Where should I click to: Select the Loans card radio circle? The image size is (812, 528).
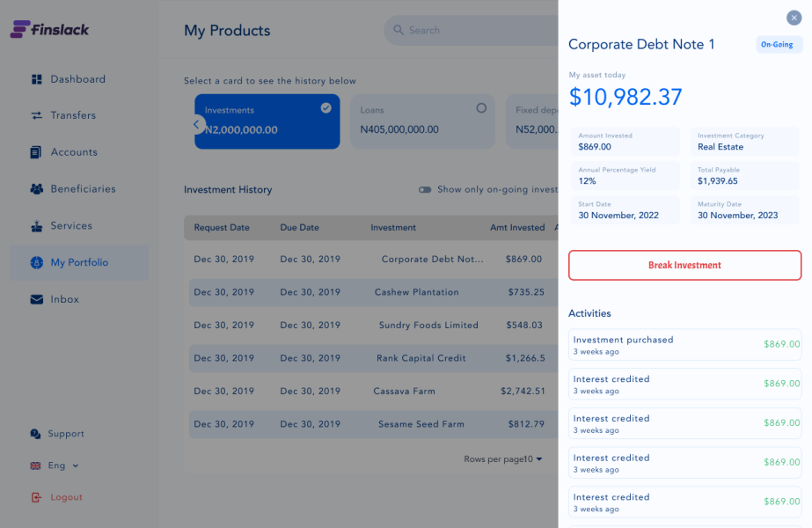481,106
